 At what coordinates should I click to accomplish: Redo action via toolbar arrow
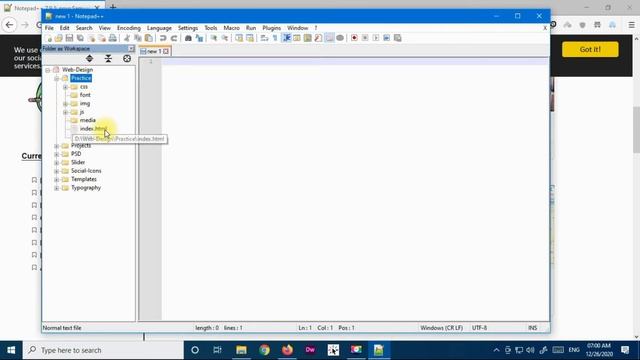coord(174,38)
